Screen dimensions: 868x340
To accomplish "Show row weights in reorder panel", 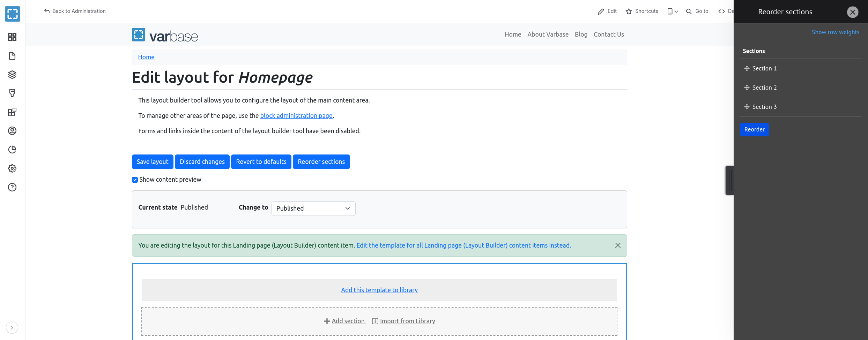I will click(835, 32).
